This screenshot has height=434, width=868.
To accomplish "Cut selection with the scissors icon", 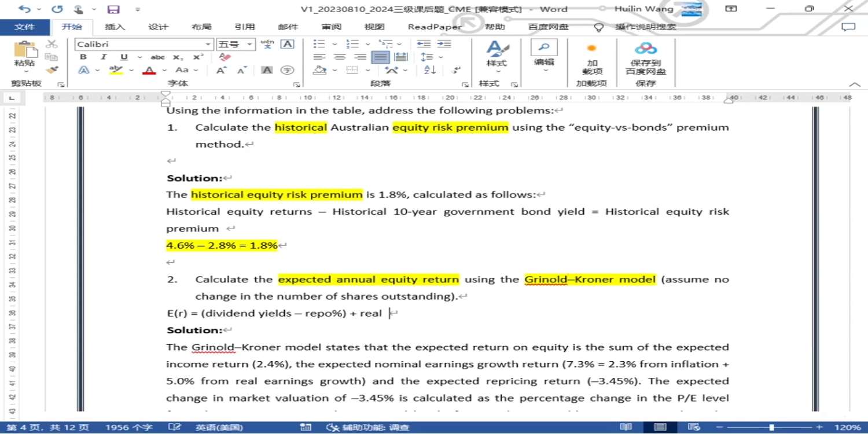I will [x=52, y=44].
